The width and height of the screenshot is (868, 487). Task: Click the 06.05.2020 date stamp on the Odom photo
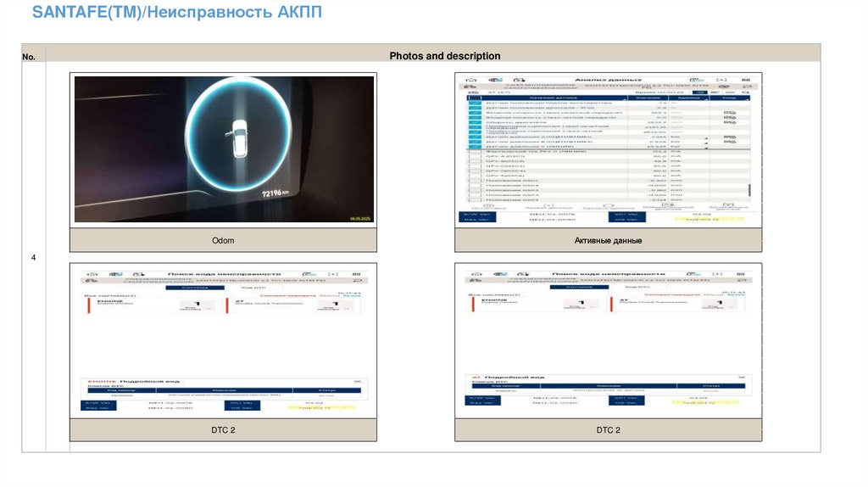coord(360,219)
